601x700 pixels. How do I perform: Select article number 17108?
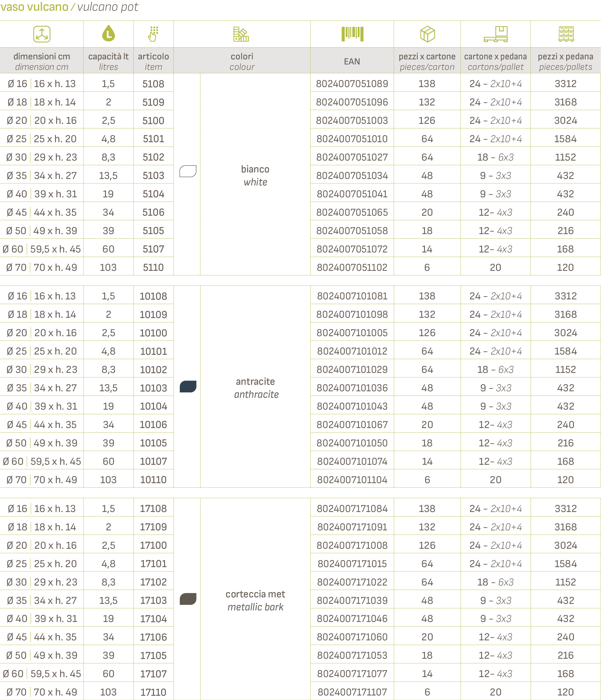(153, 509)
